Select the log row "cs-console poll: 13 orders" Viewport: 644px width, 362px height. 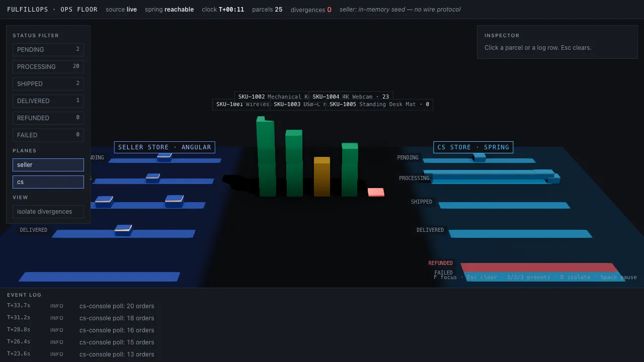(322, 354)
